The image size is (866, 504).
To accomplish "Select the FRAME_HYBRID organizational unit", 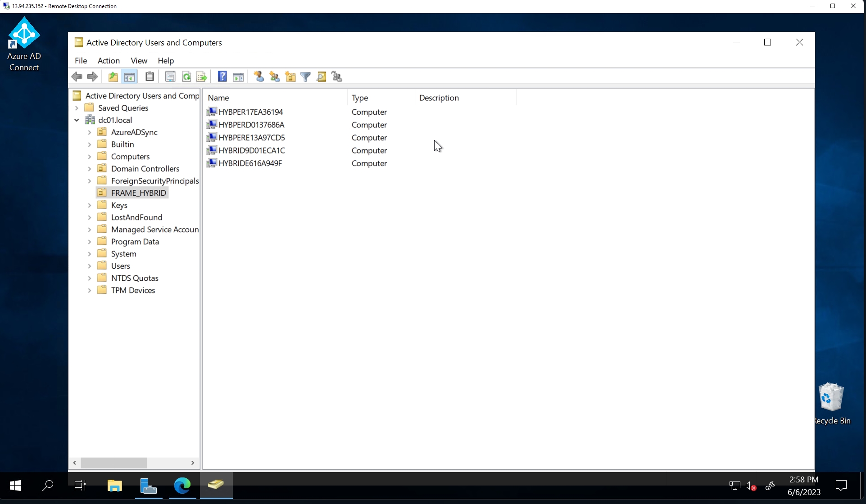I will [x=132, y=193].
